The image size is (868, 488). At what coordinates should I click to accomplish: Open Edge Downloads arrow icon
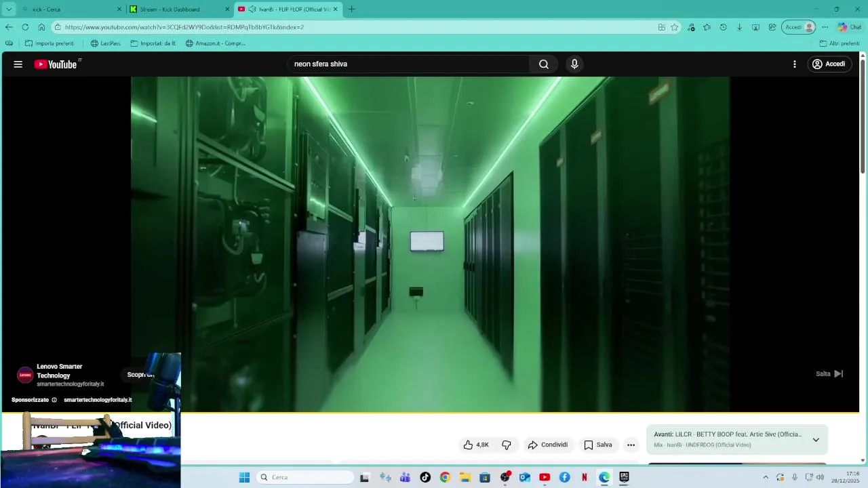740,27
